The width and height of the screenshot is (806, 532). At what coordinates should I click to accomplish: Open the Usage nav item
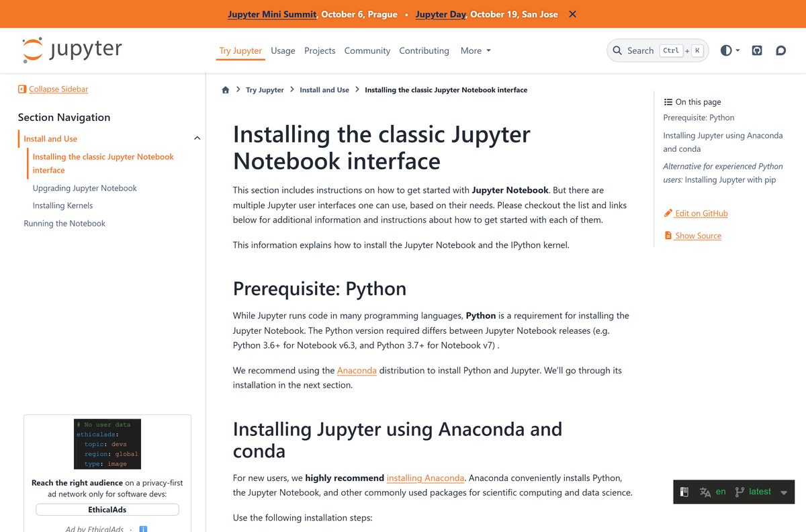tap(283, 50)
